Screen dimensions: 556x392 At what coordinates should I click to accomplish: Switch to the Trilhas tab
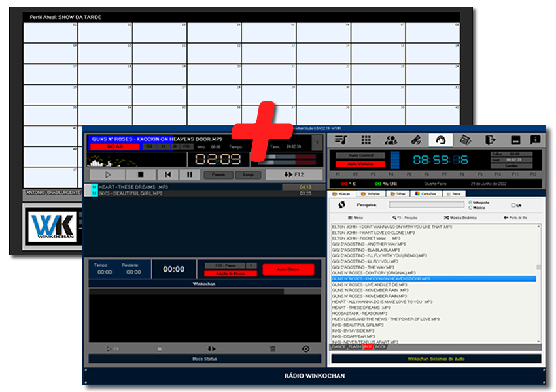398,193
